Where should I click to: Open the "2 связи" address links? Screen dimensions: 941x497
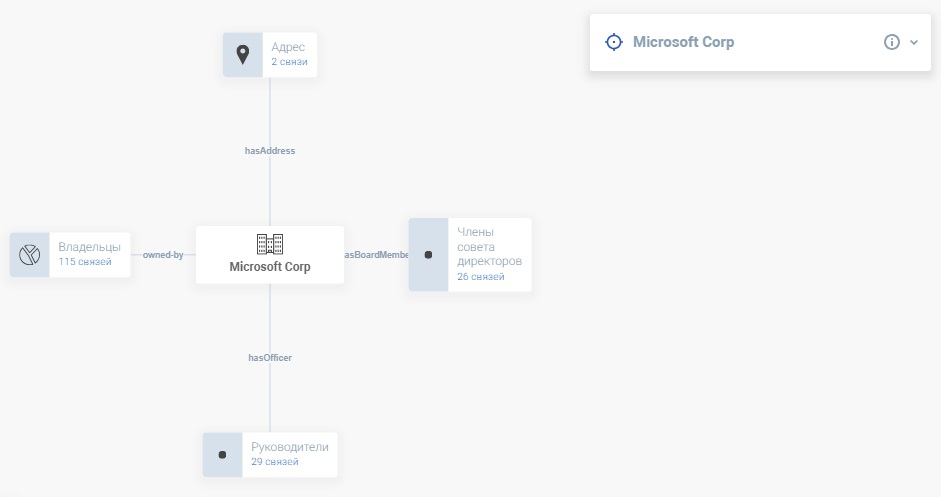pos(289,62)
